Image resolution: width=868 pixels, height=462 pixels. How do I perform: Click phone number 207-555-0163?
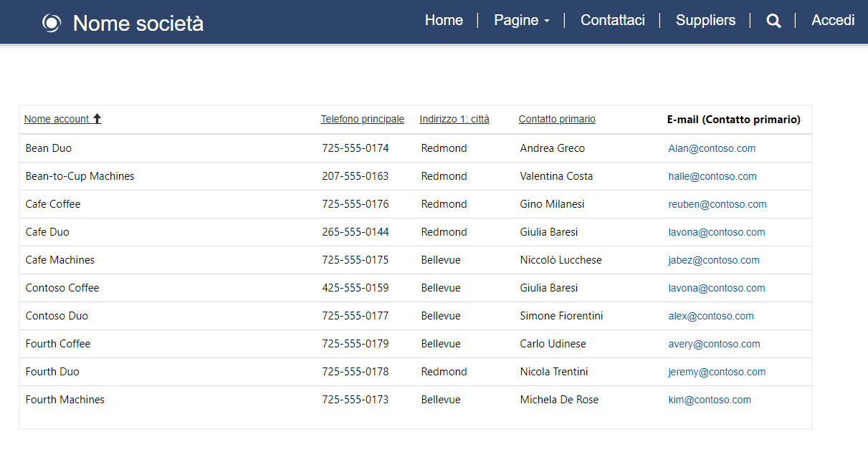point(356,176)
